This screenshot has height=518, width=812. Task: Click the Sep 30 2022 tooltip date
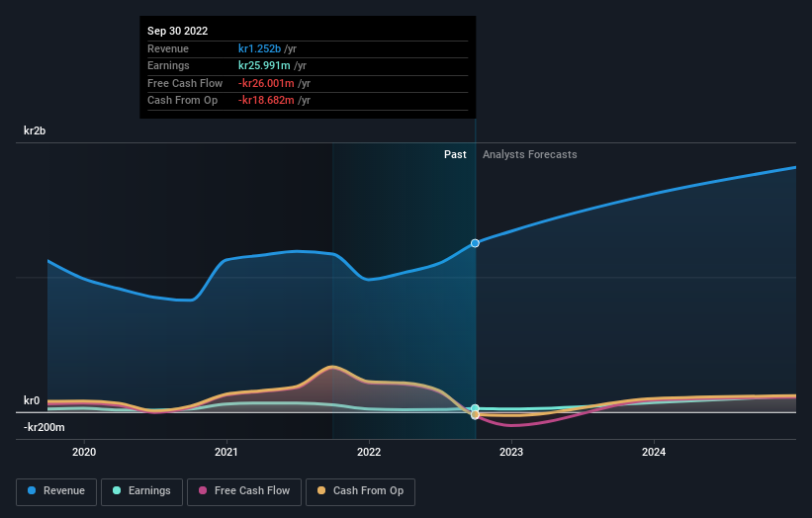178,31
